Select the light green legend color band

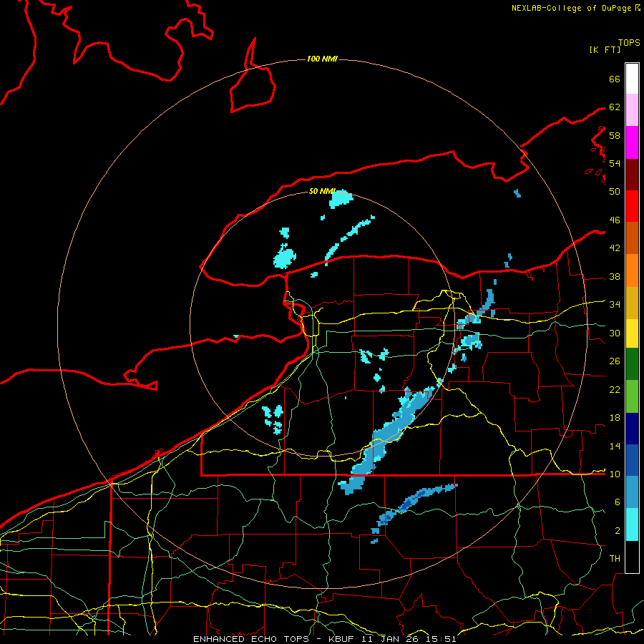pos(632,396)
